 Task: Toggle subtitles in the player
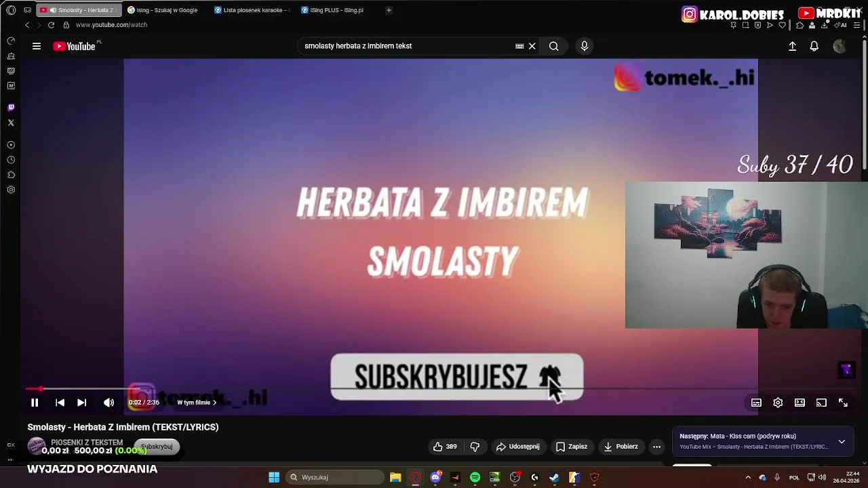click(x=756, y=403)
